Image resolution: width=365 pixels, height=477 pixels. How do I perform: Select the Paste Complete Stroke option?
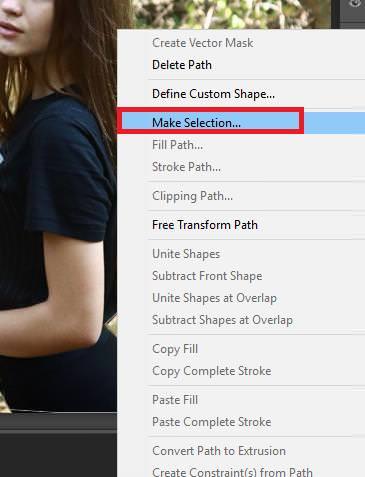pyautogui.click(x=211, y=422)
